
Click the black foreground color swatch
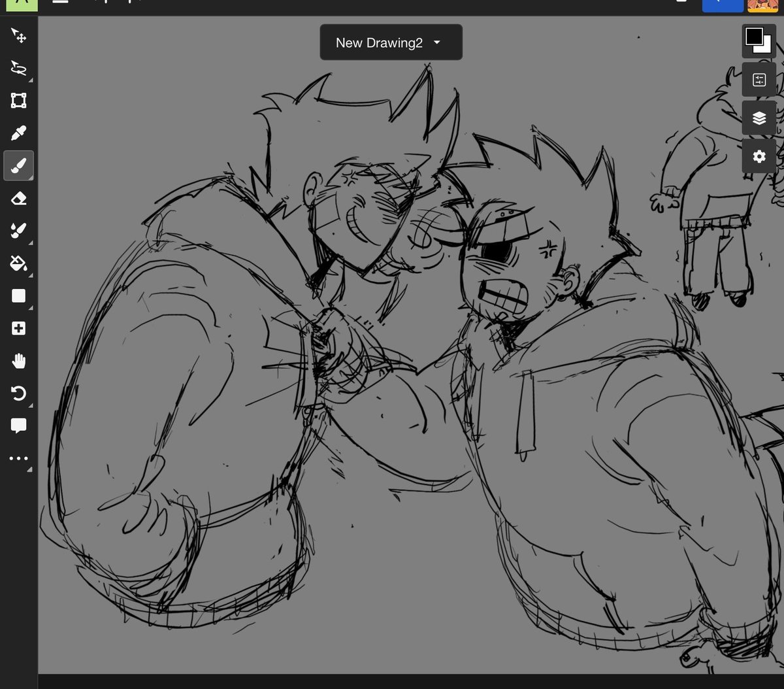[754, 37]
